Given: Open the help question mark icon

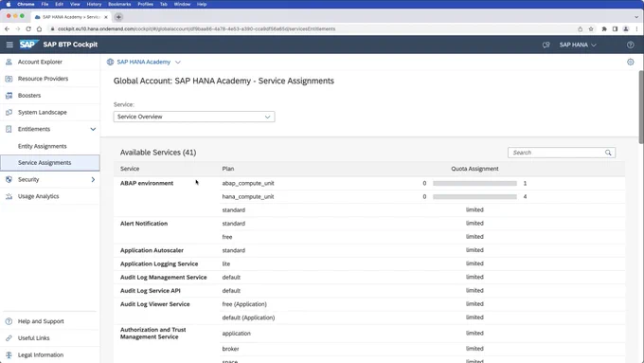Looking at the screenshot, I should pyautogui.click(x=631, y=45).
